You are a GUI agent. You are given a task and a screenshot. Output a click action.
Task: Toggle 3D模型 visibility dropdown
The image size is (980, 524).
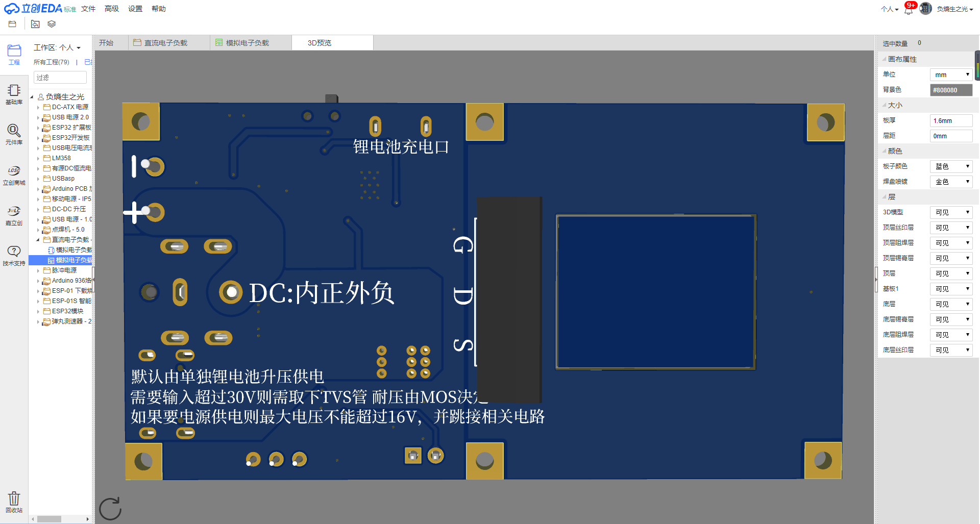[x=951, y=212]
